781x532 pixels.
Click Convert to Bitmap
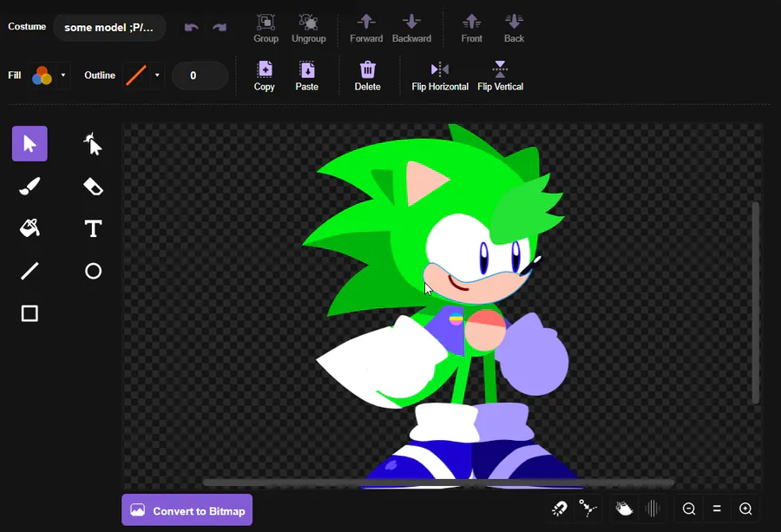(187, 510)
